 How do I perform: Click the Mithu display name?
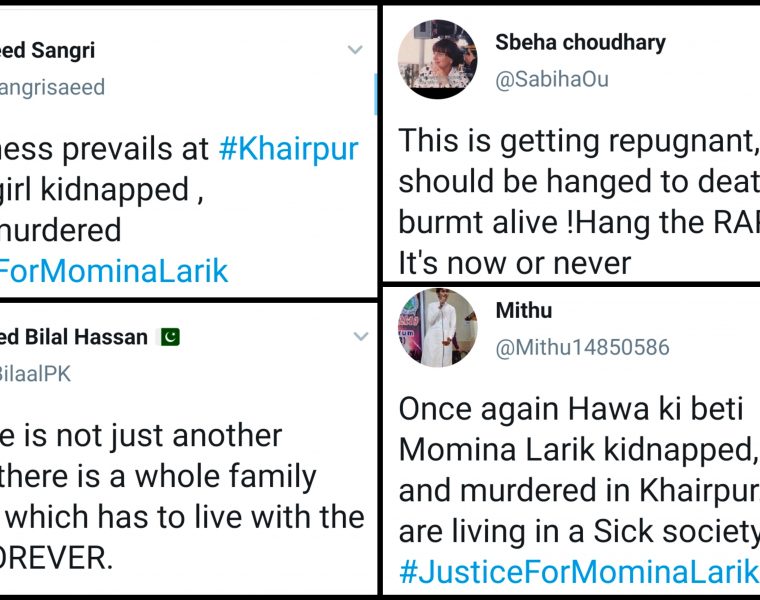[524, 311]
